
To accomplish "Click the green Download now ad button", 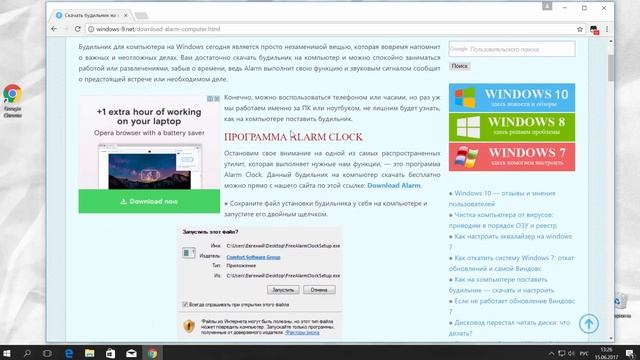I will [x=149, y=201].
